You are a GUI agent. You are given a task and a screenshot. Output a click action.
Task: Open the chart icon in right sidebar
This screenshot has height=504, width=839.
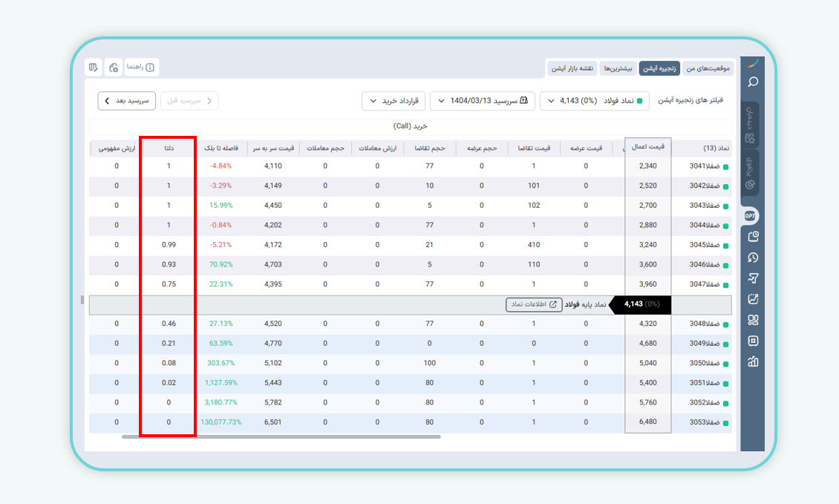pos(753,299)
